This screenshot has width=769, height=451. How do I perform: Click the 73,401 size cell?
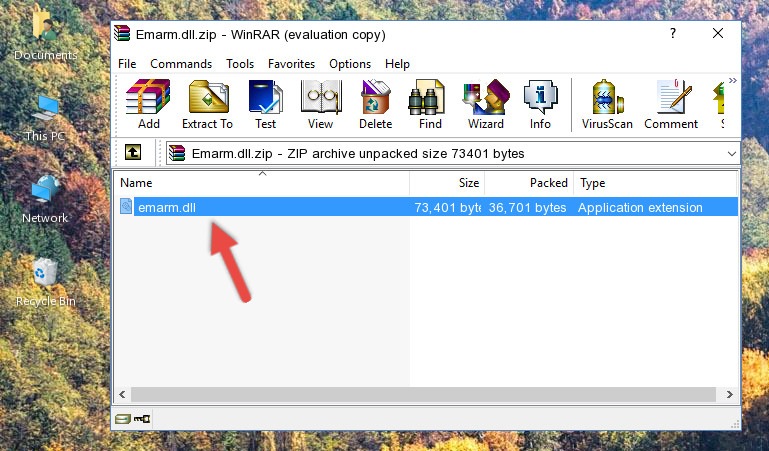(x=447, y=207)
